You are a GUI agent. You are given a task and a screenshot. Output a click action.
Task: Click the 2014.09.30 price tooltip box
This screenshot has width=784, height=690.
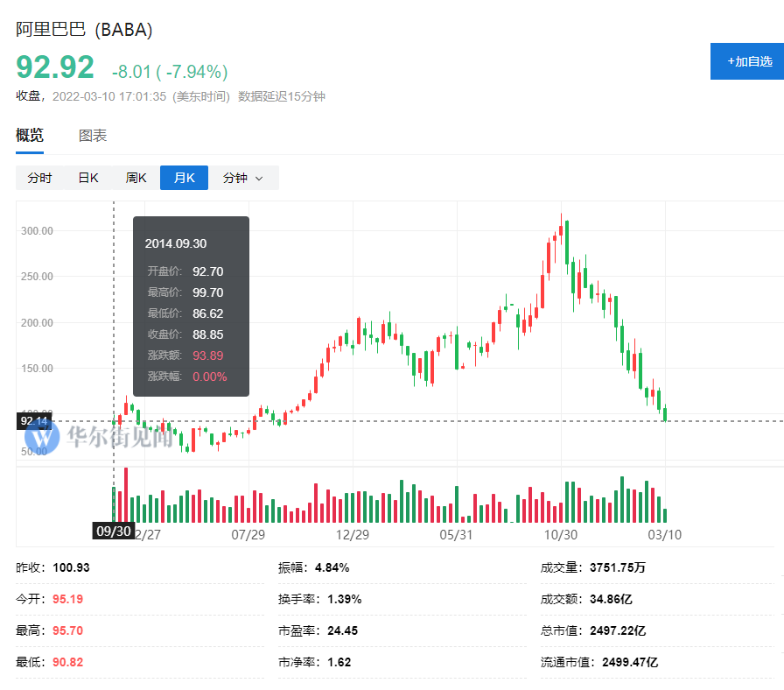pos(191,306)
